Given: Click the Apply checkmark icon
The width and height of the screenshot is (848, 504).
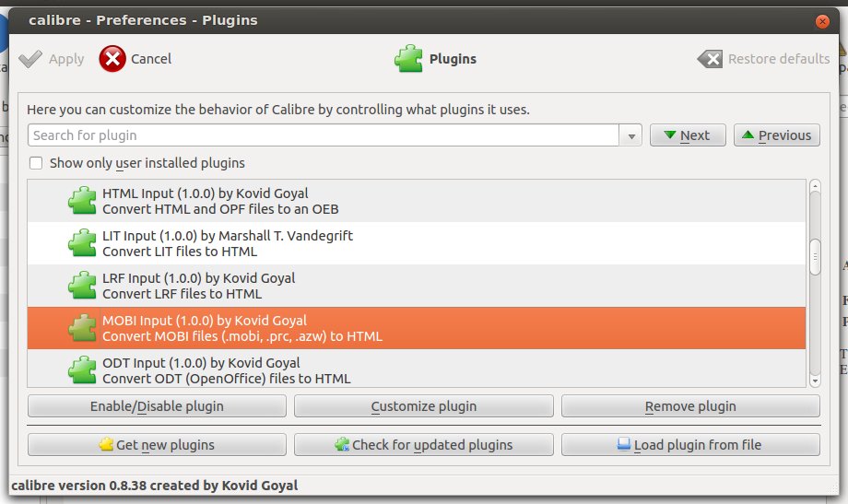Looking at the screenshot, I should coord(30,59).
